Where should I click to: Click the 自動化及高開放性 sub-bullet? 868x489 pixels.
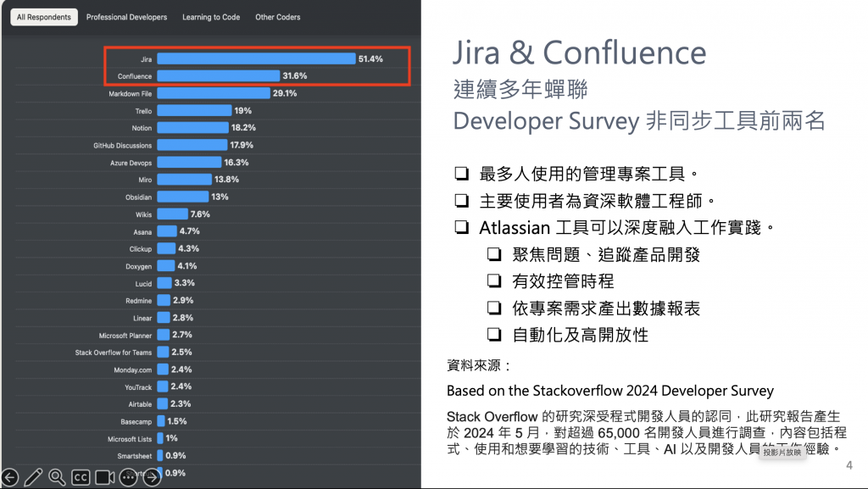coord(580,335)
